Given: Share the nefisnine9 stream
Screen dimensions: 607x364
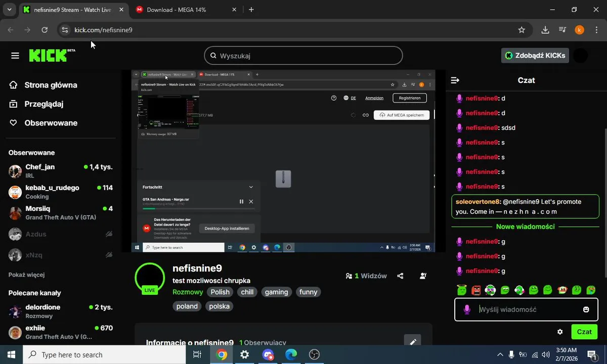Looking at the screenshot, I should (x=401, y=276).
